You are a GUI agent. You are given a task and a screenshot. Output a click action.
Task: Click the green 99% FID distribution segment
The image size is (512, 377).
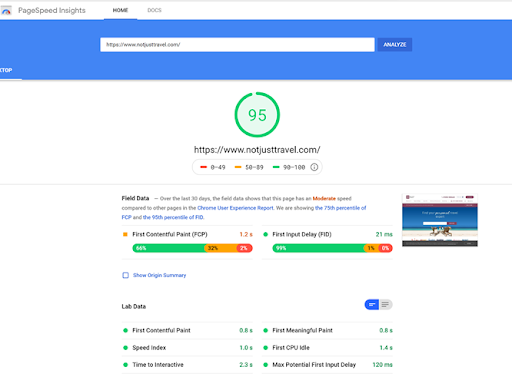pyautogui.click(x=318, y=248)
